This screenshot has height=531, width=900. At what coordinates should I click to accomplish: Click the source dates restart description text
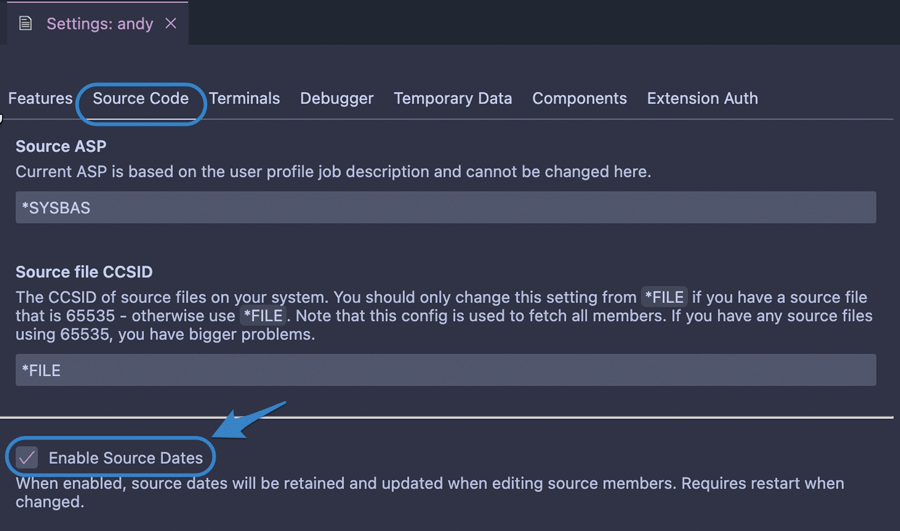[429, 493]
